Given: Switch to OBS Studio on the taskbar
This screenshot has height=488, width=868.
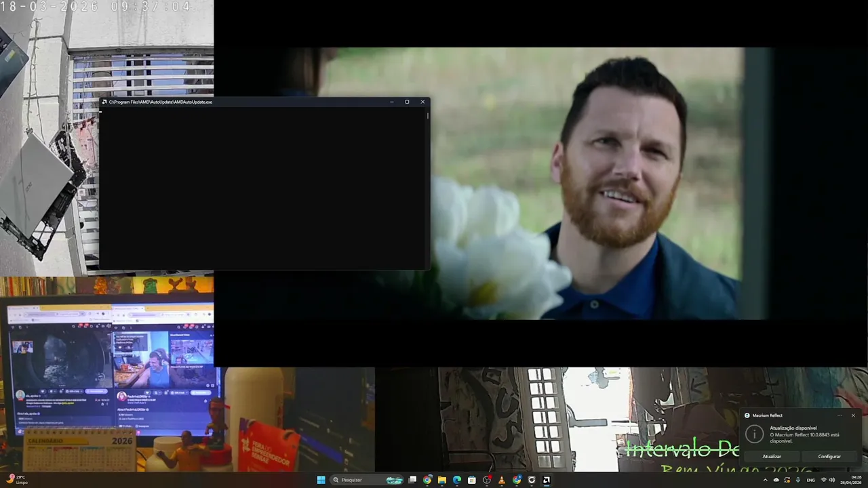Looking at the screenshot, I should pos(487,480).
